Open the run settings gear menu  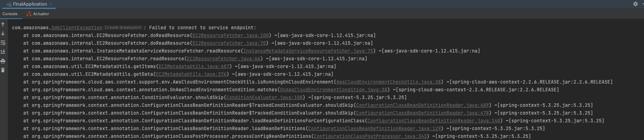[x=635, y=4]
